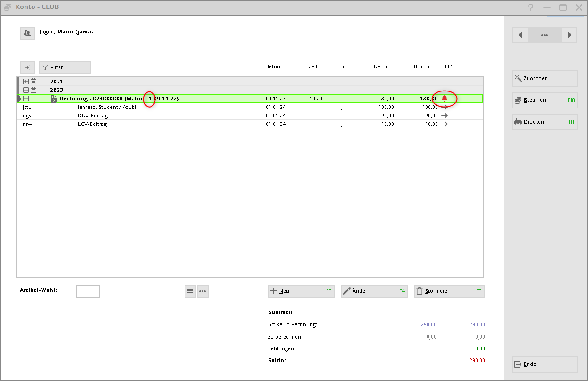Image resolution: width=588 pixels, height=381 pixels.
Task: Expand the 2021 year group
Action: click(26, 82)
